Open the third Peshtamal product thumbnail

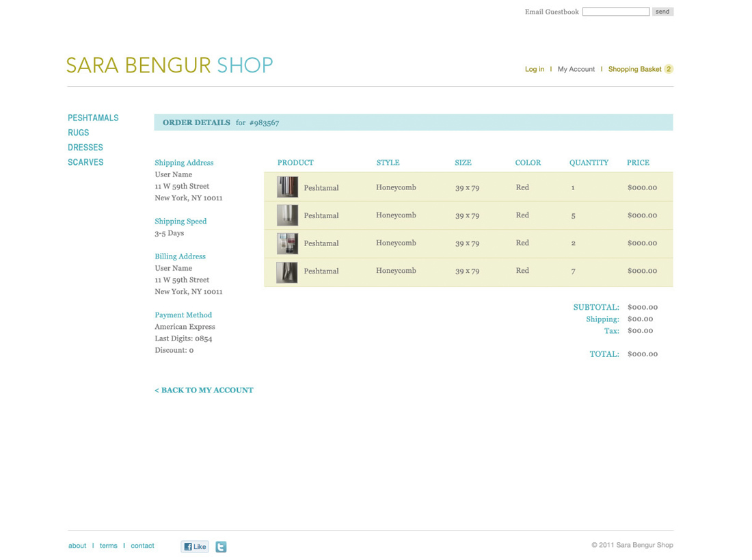[287, 243]
